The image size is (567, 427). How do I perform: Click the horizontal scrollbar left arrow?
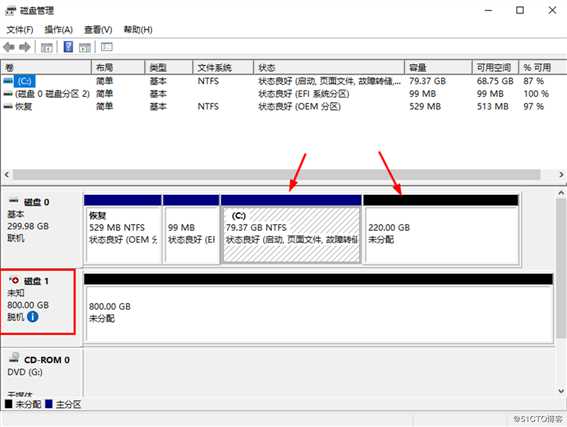[7, 175]
